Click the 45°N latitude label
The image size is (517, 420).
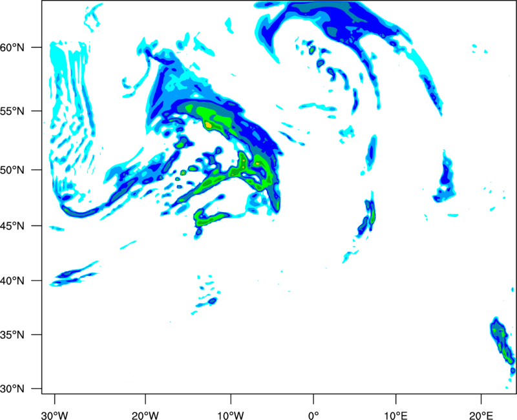(12, 226)
